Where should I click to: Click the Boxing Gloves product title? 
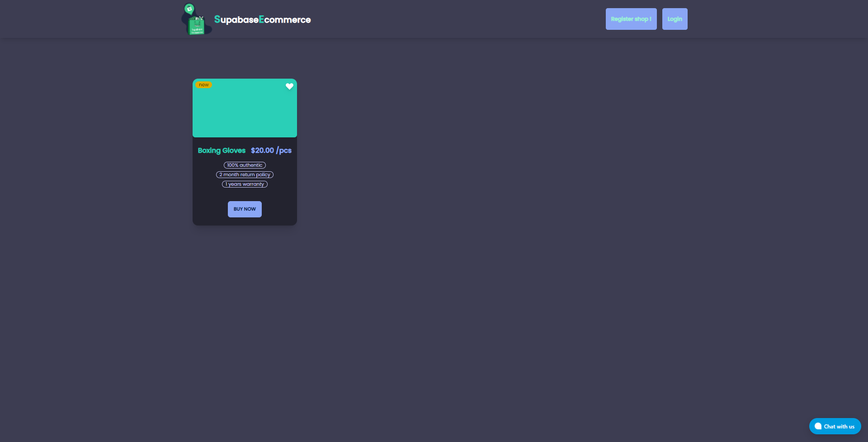222,150
